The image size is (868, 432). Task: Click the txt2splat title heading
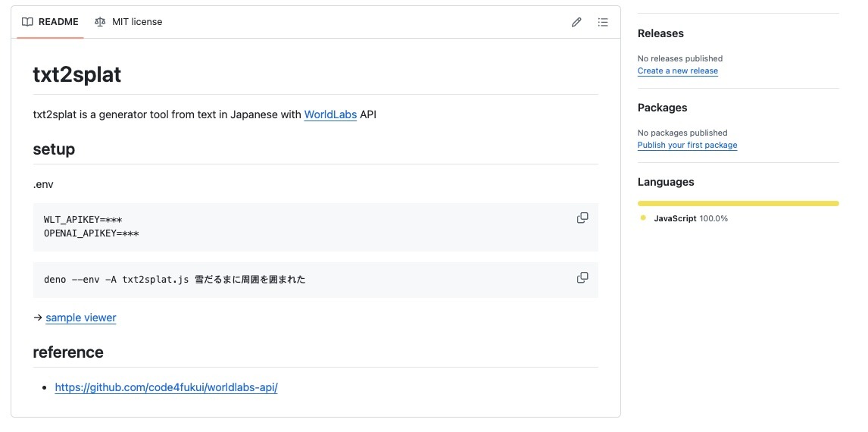[77, 74]
